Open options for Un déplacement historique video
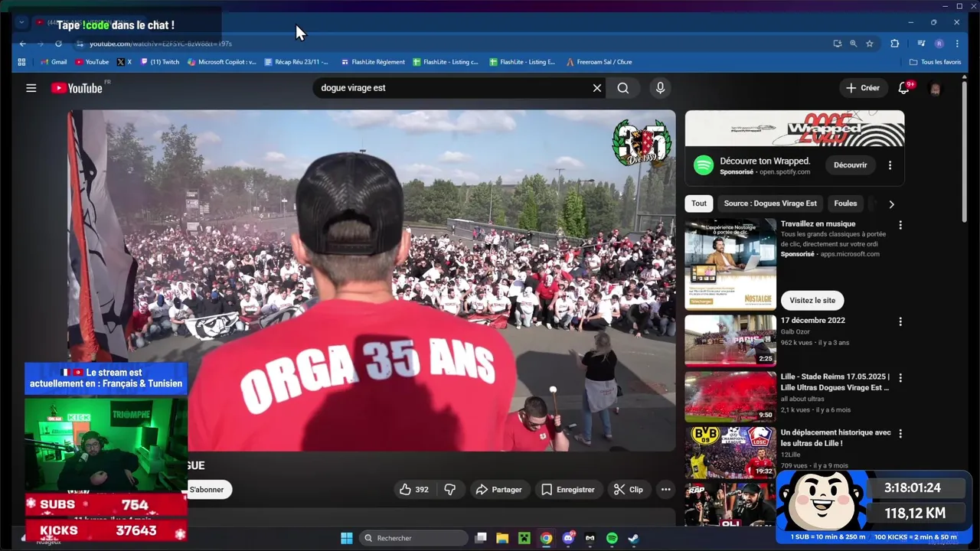 (x=900, y=433)
